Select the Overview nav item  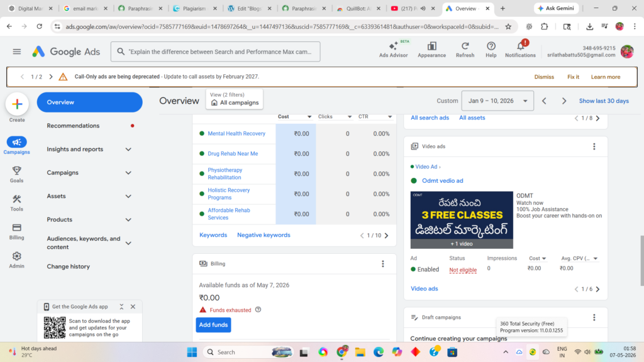(89, 102)
